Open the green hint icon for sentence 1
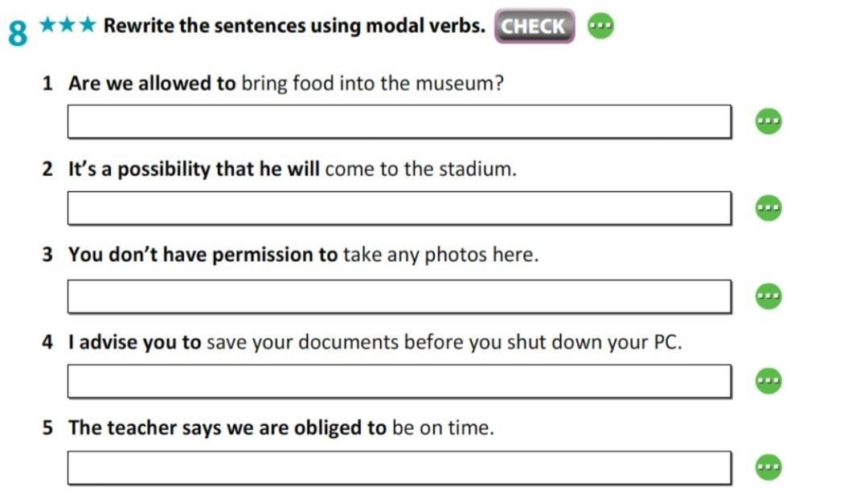The width and height of the screenshot is (868, 499). pyautogui.click(x=768, y=121)
